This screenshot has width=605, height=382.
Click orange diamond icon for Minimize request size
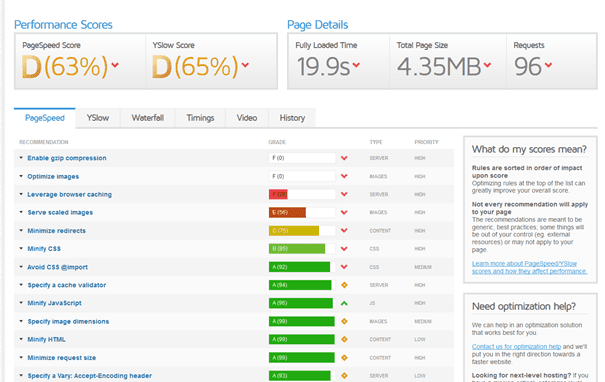pos(344,358)
